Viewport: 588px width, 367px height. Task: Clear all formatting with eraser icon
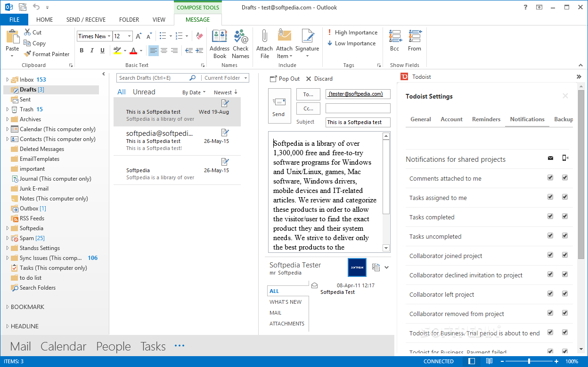(199, 36)
